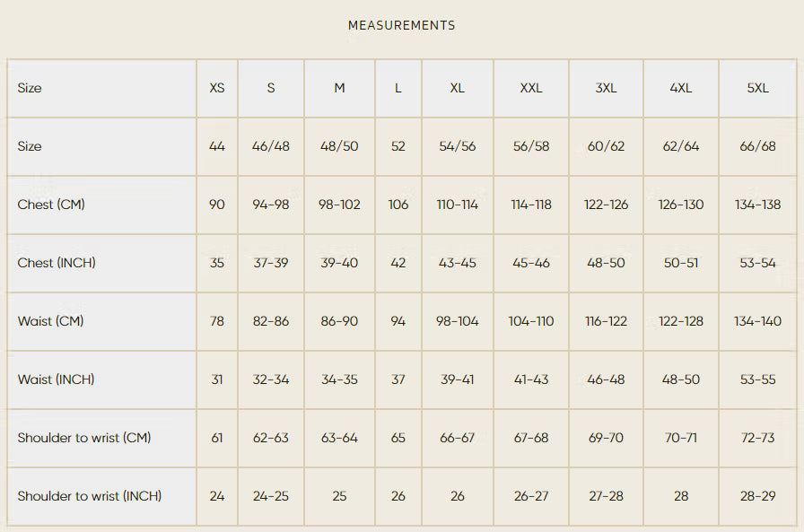
Task: Click the XXL column header
Action: (x=530, y=88)
